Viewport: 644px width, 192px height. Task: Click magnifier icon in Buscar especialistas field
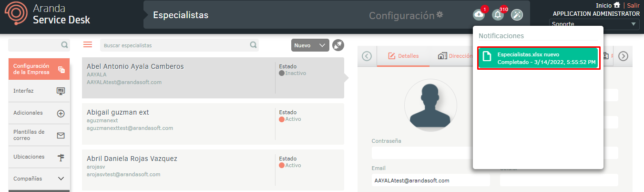click(253, 45)
